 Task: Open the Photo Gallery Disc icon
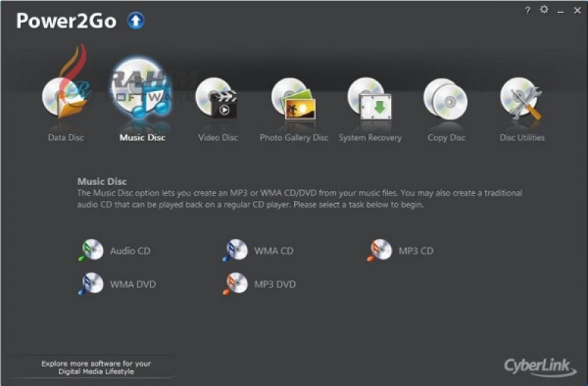point(293,99)
